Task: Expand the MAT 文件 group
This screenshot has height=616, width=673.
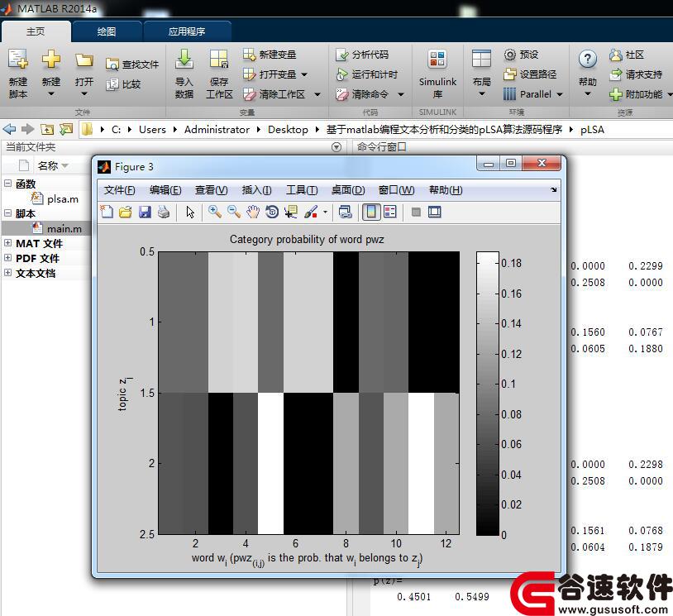Action: click(7, 242)
